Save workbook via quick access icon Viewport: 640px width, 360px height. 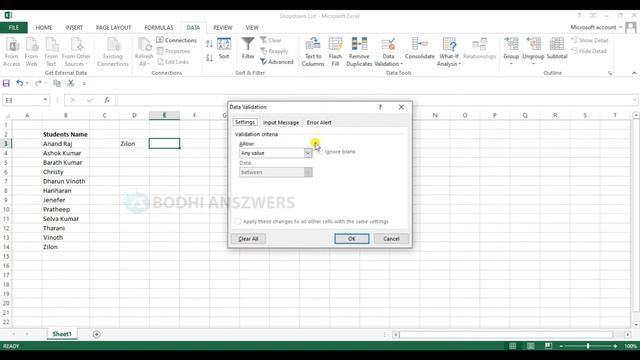point(6,83)
